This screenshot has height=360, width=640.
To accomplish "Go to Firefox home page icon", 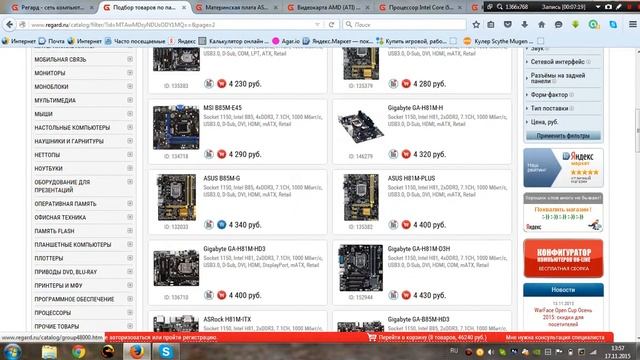I will pyautogui.click(x=541, y=24).
